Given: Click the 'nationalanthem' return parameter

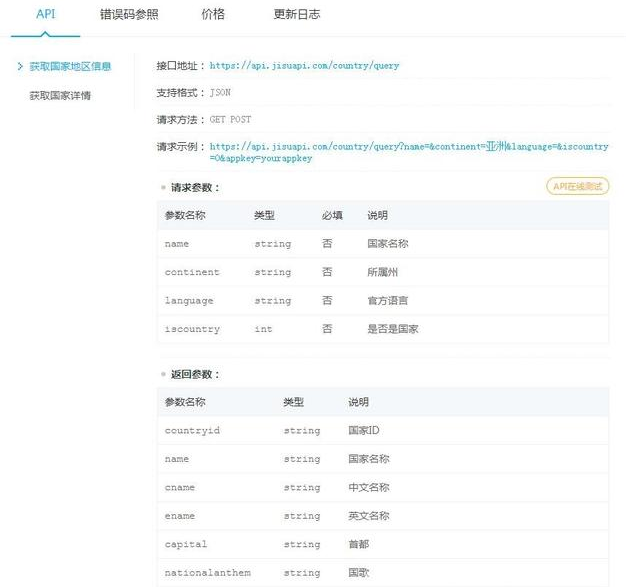Looking at the screenshot, I should (x=208, y=573).
